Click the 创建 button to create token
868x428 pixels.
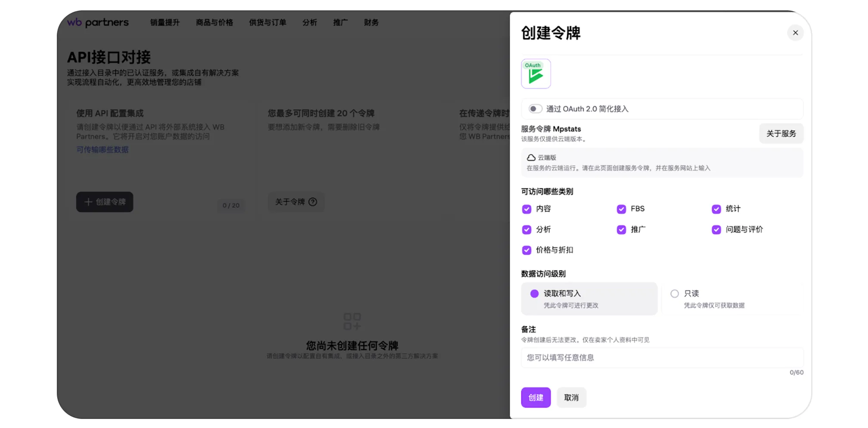tap(536, 397)
